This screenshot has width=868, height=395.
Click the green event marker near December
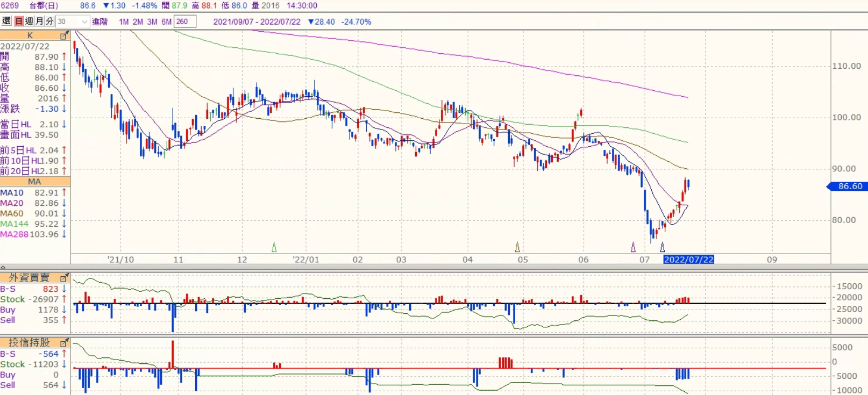(x=274, y=247)
